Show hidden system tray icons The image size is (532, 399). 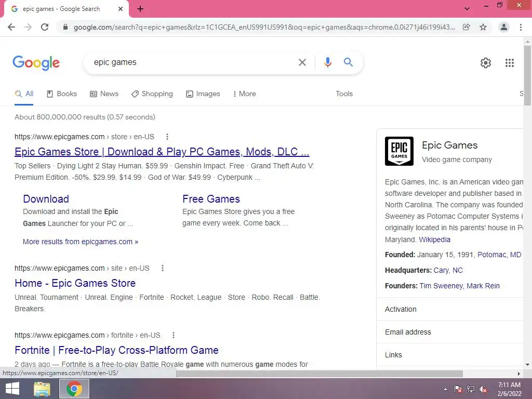[445, 389]
